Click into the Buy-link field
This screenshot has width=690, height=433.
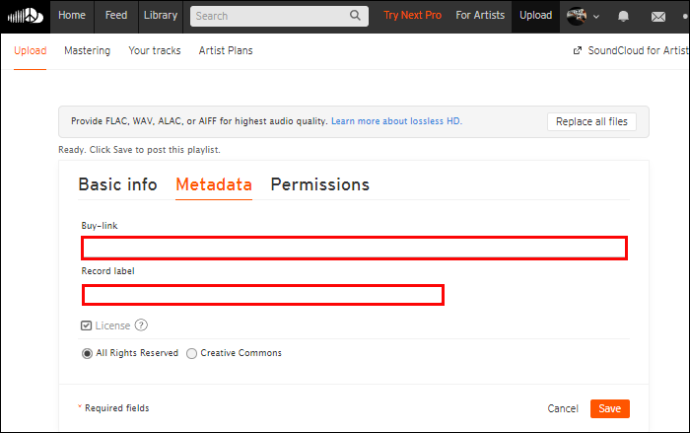[x=354, y=248]
